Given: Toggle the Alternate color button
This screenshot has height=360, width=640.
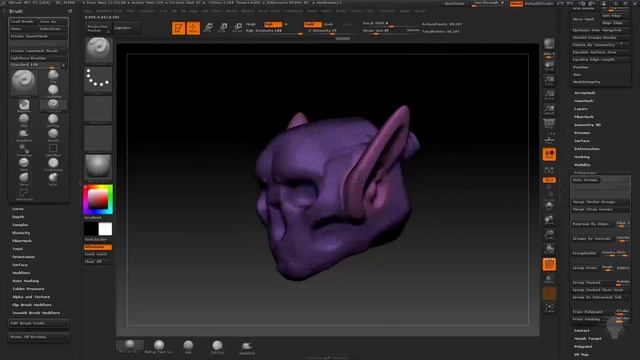Looking at the screenshot, I should click(x=98, y=247).
